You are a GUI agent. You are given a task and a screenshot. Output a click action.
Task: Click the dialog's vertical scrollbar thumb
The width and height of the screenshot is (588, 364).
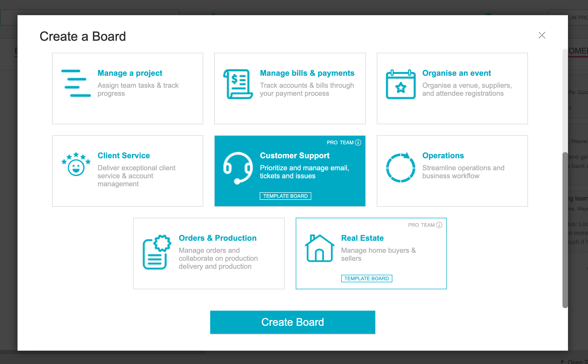pos(565,230)
